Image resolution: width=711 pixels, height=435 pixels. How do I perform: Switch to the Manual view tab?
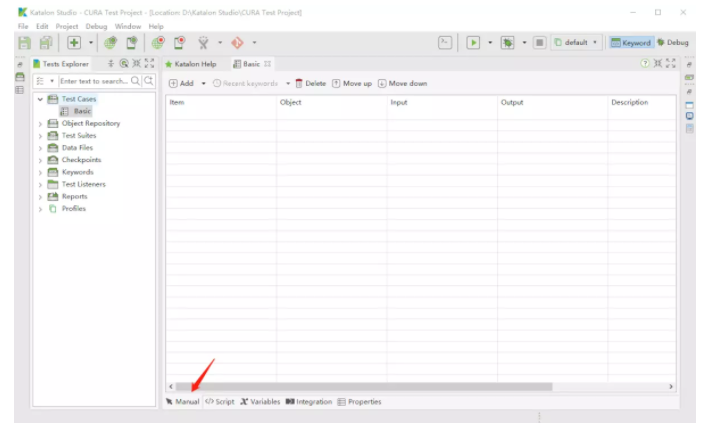(x=182, y=402)
